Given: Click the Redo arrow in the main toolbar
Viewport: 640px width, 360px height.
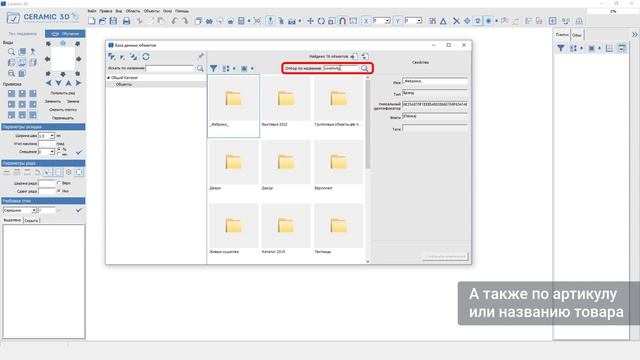Looking at the screenshot, I should click(x=185, y=20).
